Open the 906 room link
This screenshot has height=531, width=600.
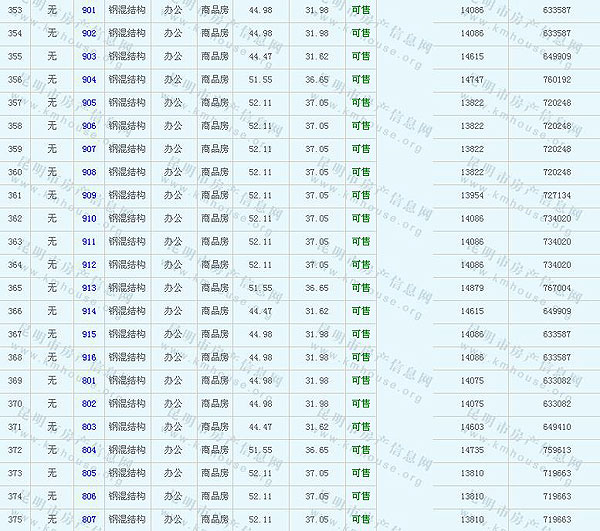(x=89, y=126)
